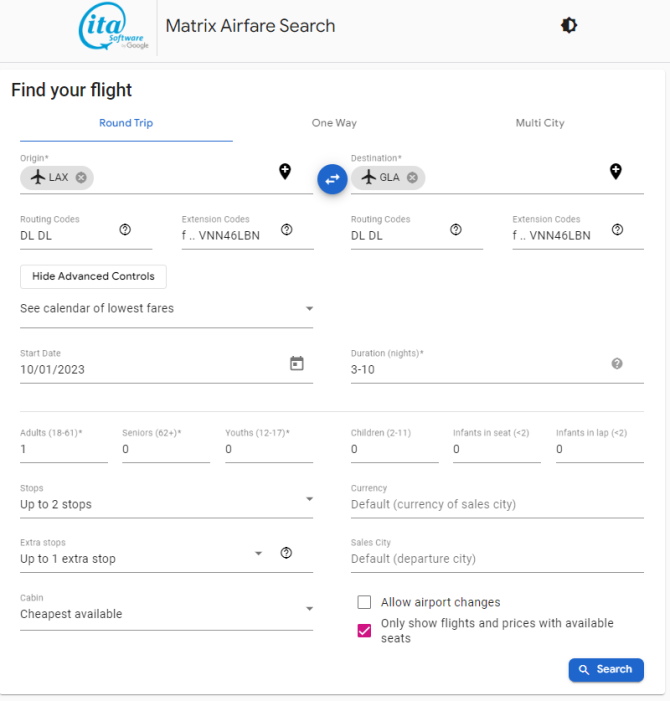Expand the See calendar of lowest fares dropdown
This screenshot has height=701, width=670.
(x=166, y=308)
